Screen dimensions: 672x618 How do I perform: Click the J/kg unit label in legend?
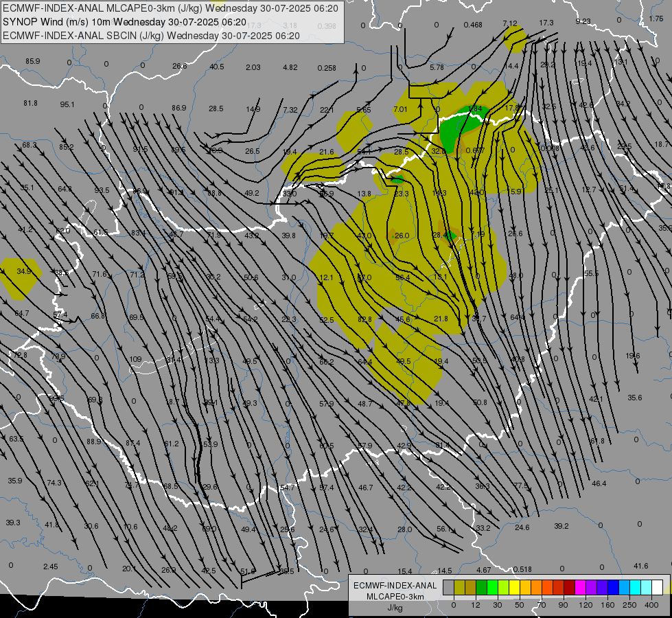click(x=395, y=608)
